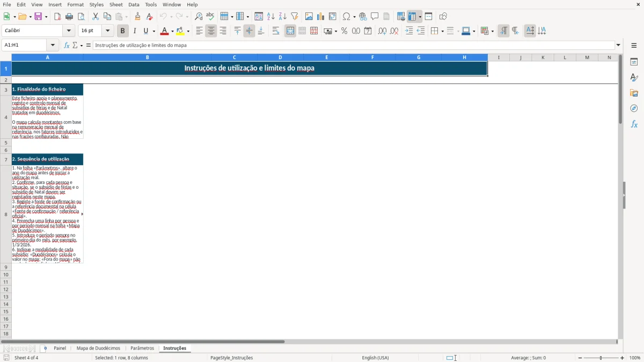
Task: Format the selection as percent
Action: coord(344,31)
